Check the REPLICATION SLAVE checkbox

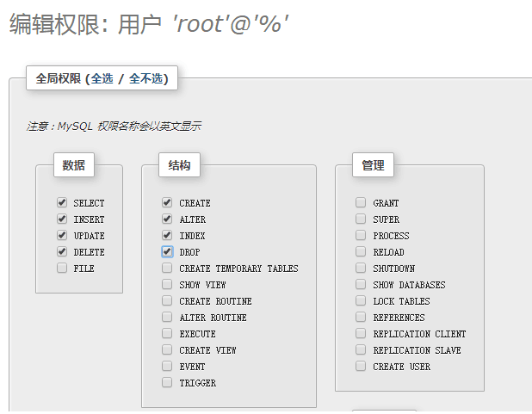coord(361,350)
